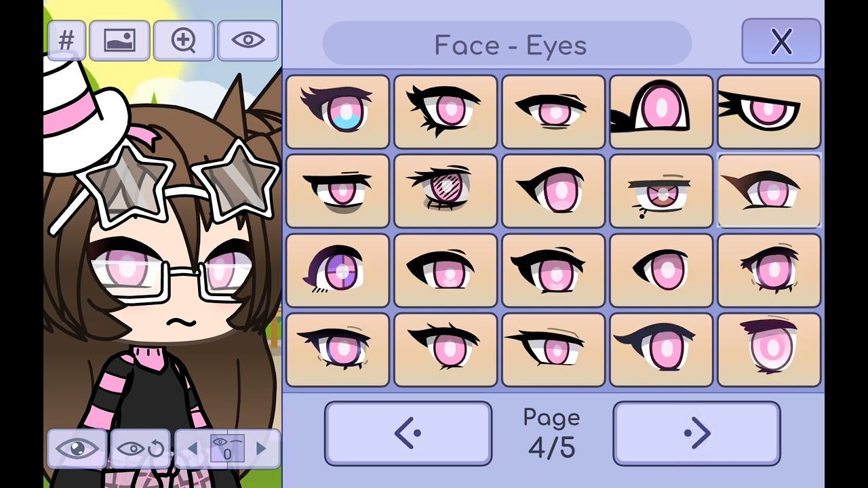Select the purple two-tone eye style

(x=338, y=270)
